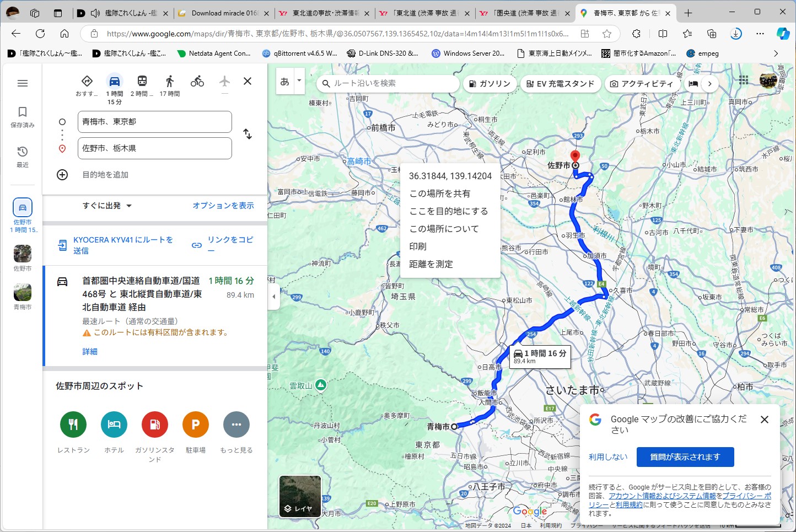Screen dimensions: 796x532
Task: Switch to 東北道の事故・渋滞情報 tab
Action: click(324, 13)
